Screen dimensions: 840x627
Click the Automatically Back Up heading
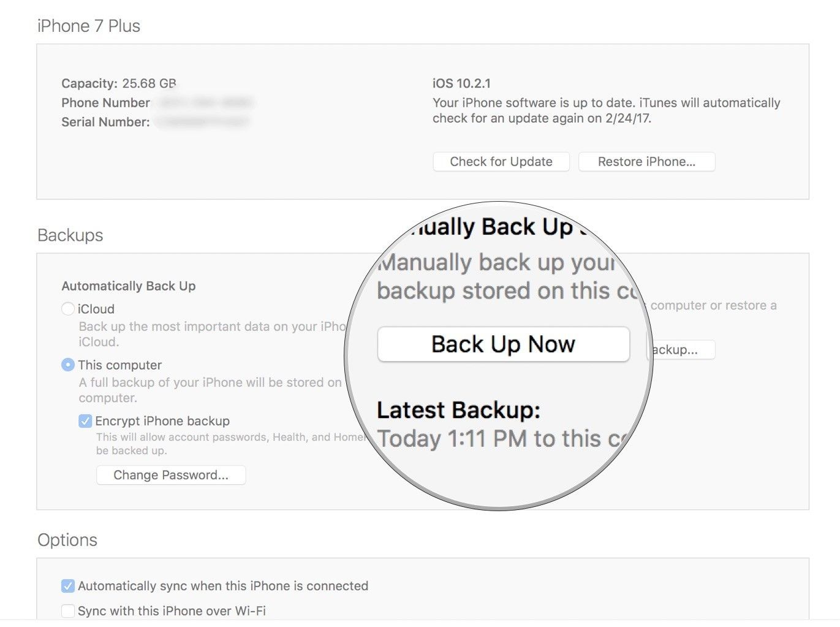129,286
